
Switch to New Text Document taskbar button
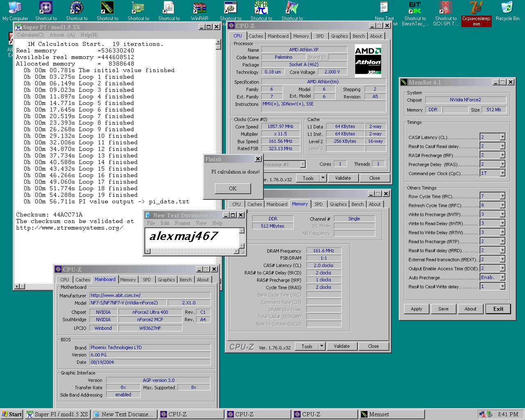tap(124, 414)
